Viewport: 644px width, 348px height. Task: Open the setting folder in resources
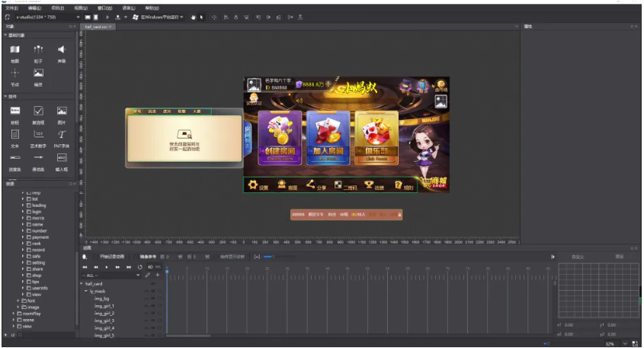38,263
